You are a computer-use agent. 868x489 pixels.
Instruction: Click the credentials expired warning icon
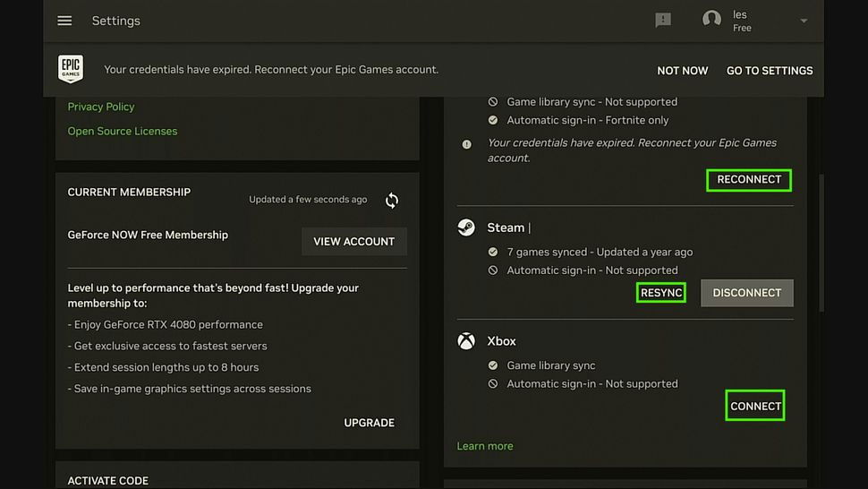click(x=466, y=144)
